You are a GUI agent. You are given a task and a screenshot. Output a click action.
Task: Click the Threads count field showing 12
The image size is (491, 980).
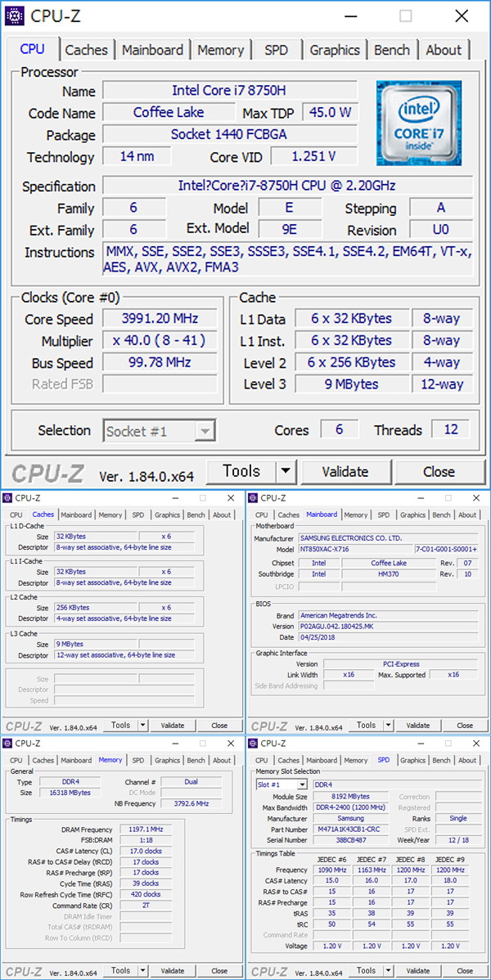point(451,429)
